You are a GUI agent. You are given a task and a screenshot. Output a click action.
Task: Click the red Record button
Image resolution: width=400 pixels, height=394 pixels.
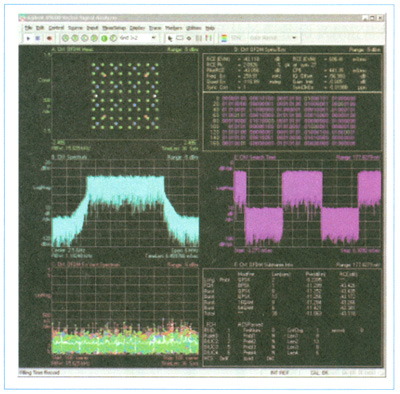49,38
